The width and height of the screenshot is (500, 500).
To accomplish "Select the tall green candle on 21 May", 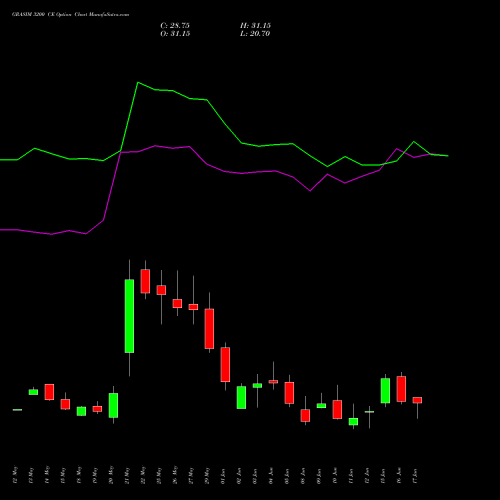I will click(129, 316).
